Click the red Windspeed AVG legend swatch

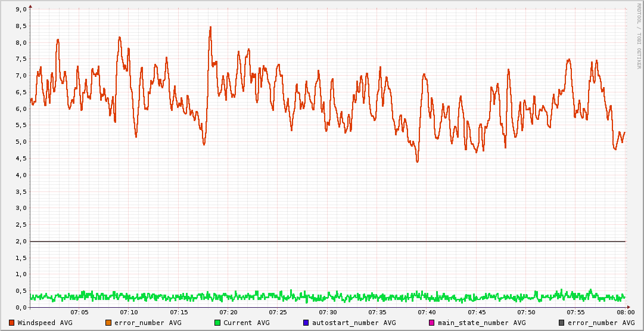tap(12, 323)
